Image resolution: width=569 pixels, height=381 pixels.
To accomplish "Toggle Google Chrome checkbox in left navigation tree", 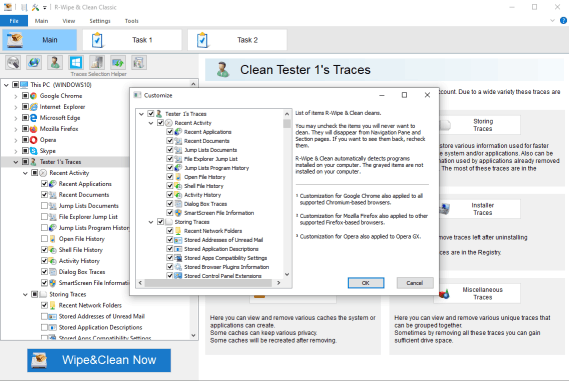I will [25, 96].
